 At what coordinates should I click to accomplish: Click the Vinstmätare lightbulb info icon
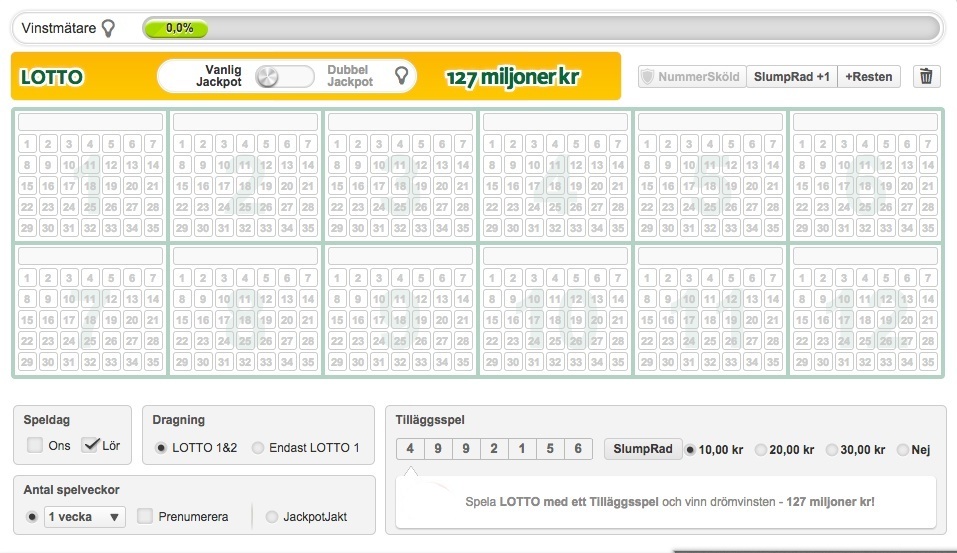[108, 28]
